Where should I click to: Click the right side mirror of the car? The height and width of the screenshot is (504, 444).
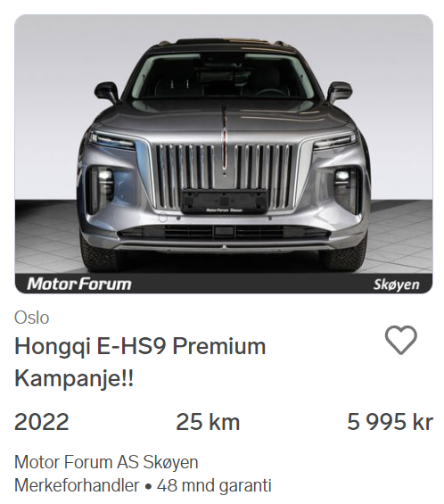(x=340, y=92)
